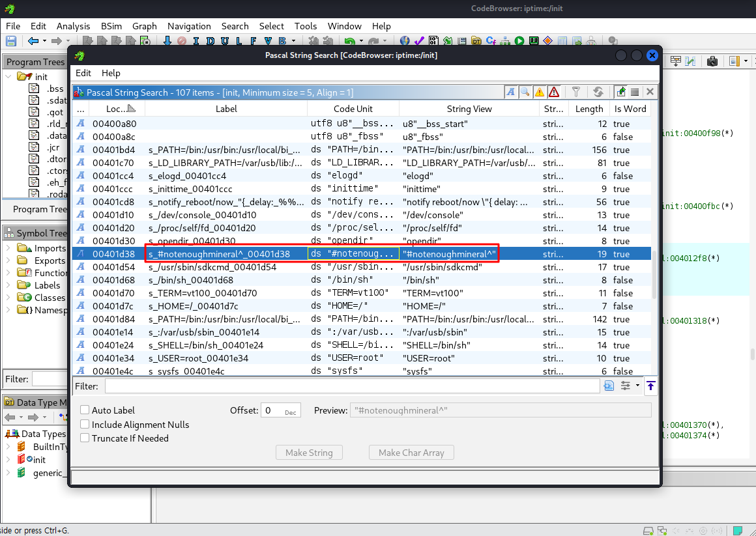Click the Make String button
The height and width of the screenshot is (536, 756).
pyautogui.click(x=309, y=453)
